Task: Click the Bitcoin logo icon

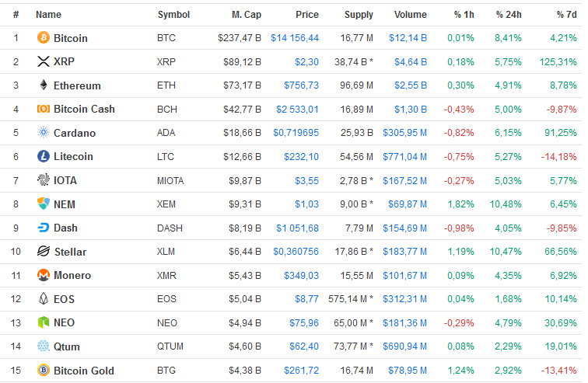Action: (44, 38)
